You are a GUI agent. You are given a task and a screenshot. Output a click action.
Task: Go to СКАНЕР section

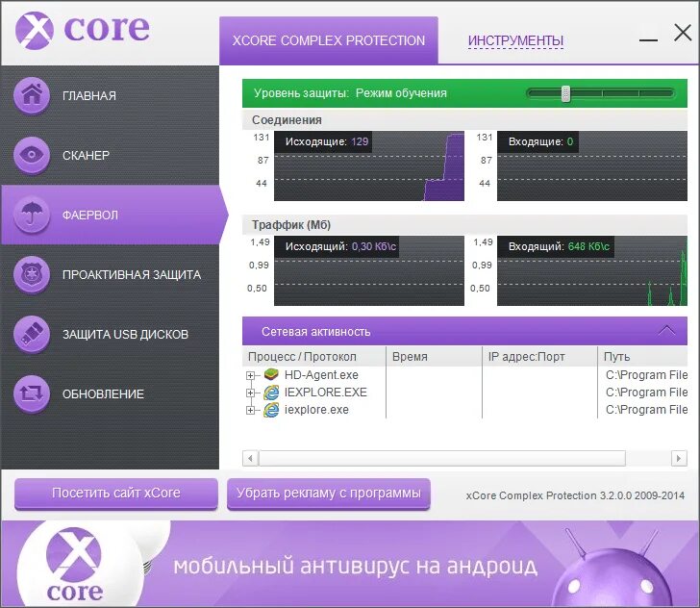[86, 156]
